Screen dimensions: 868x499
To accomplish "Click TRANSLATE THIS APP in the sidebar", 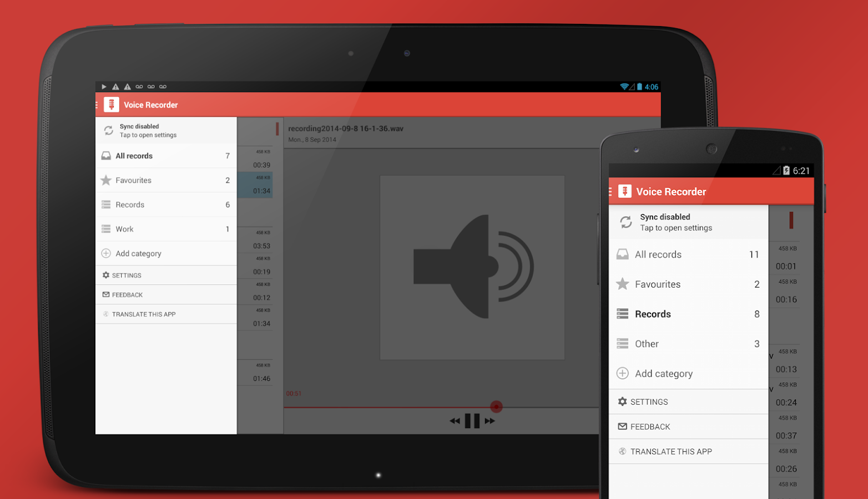I will [143, 314].
